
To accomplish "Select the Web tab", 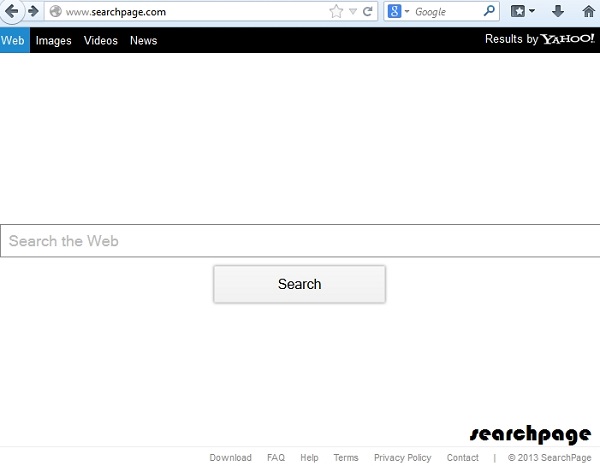I will tap(13, 41).
